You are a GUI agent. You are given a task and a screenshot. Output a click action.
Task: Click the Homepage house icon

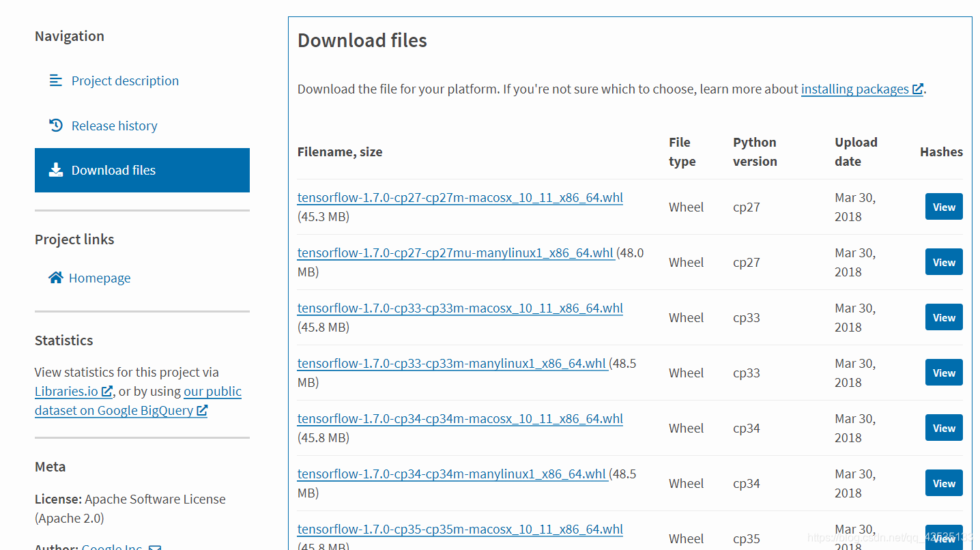pos(56,278)
